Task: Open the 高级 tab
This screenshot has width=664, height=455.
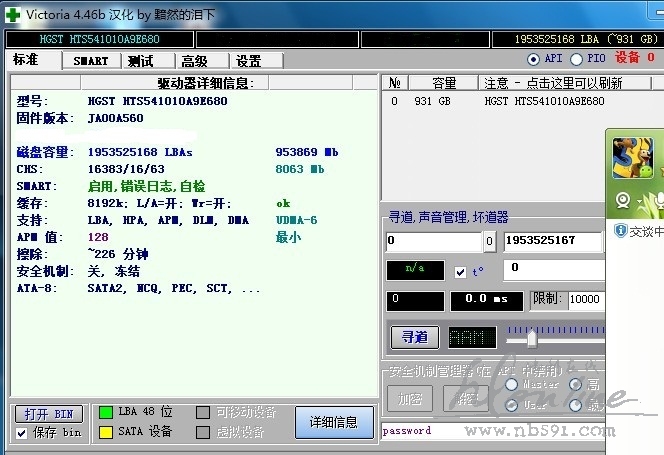Action: (x=195, y=61)
